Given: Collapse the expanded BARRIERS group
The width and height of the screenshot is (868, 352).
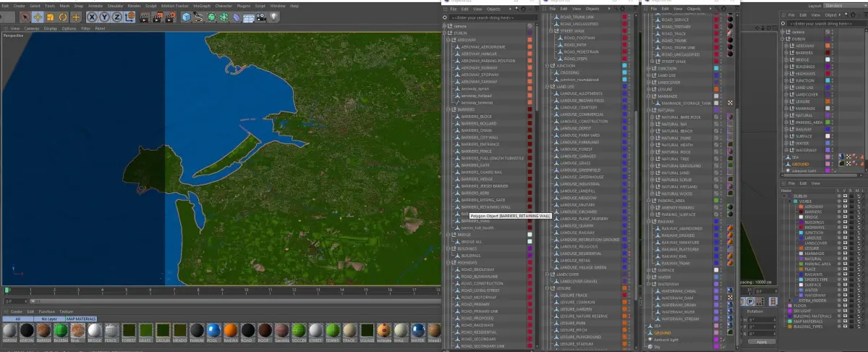Looking at the screenshot, I should coord(448,109).
